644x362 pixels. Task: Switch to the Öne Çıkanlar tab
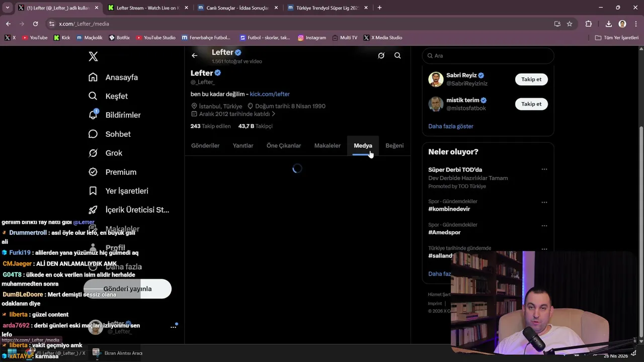(284, 146)
